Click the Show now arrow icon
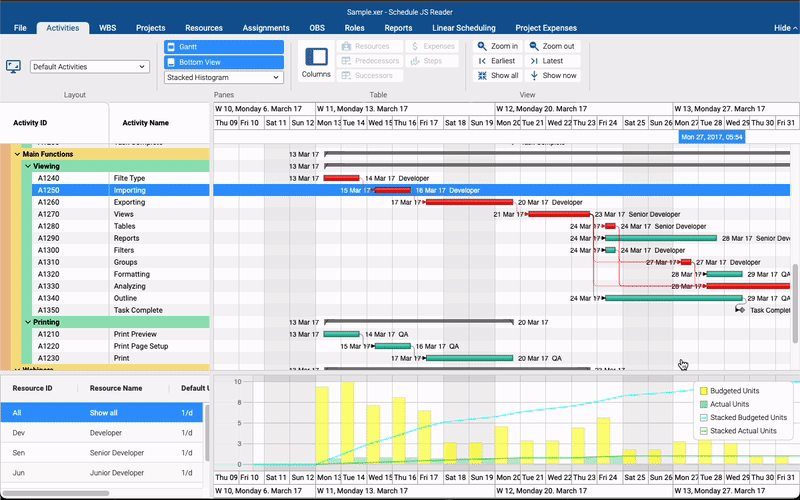This screenshot has width=800, height=500. click(x=532, y=76)
